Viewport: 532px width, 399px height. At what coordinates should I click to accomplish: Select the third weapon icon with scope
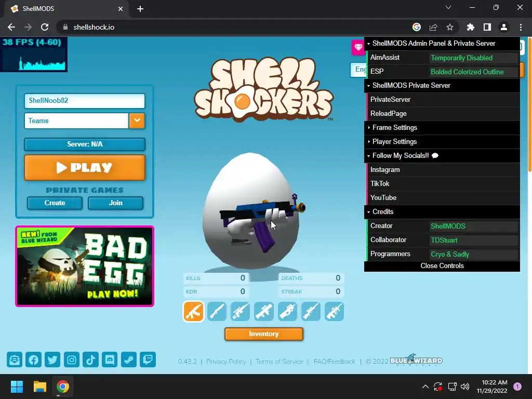pos(240,312)
